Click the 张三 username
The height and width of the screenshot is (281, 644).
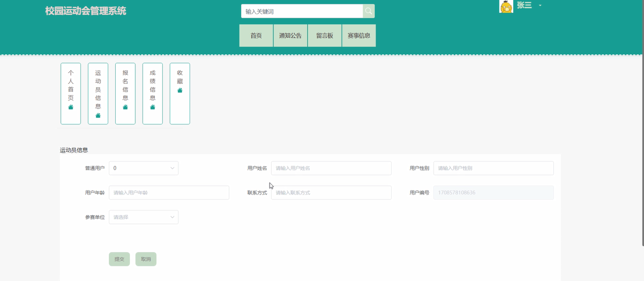coord(524,5)
